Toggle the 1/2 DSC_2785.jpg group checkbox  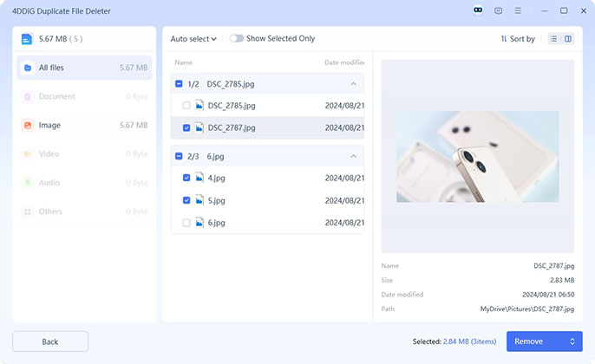179,84
